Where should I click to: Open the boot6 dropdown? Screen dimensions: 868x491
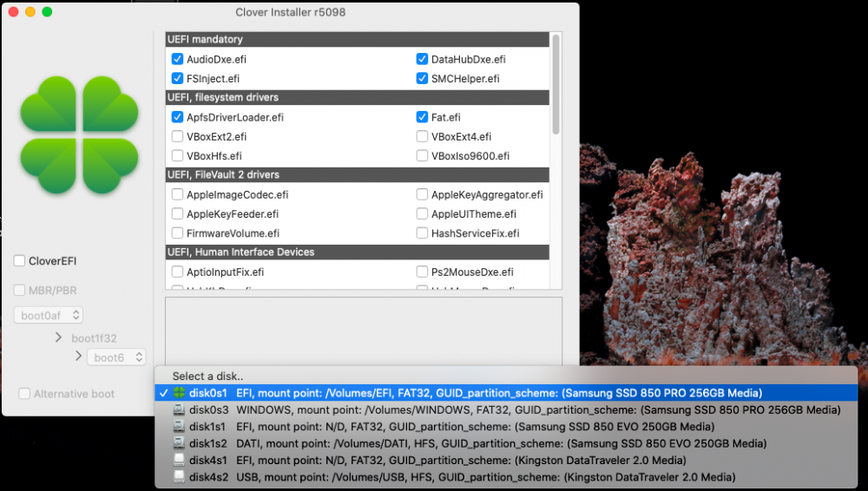click(116, 357)
